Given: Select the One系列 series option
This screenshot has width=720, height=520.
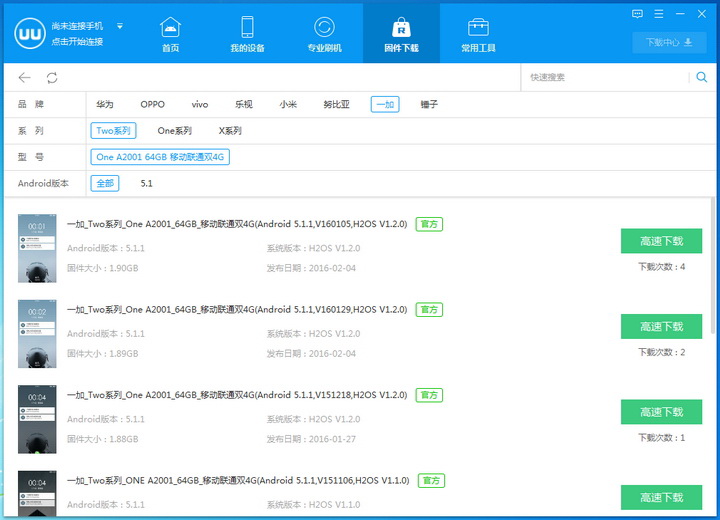Looking at the screenshot, I should click(174, 130).
